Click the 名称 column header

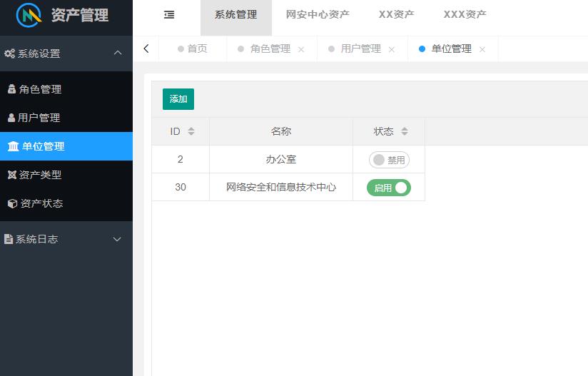tap(281, 131)
